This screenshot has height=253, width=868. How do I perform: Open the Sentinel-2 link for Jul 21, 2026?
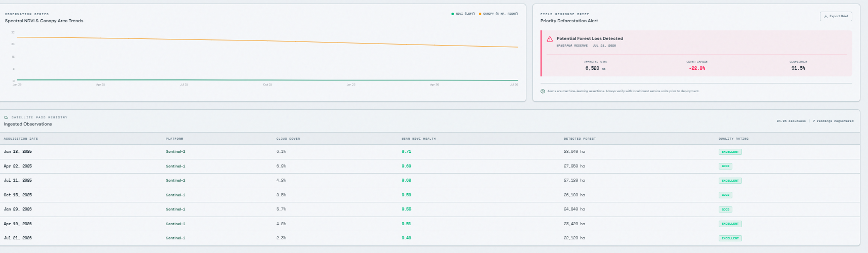[x=176, y=238]
